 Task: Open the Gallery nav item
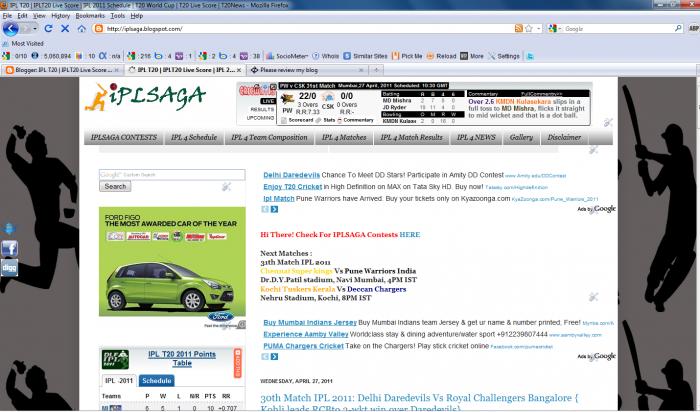[x=521, y=137]
